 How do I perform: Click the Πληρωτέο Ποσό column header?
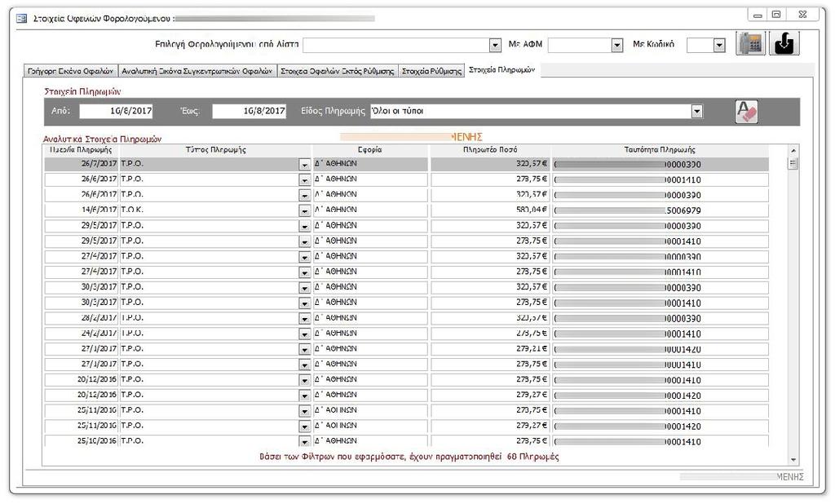click(490, 150)
